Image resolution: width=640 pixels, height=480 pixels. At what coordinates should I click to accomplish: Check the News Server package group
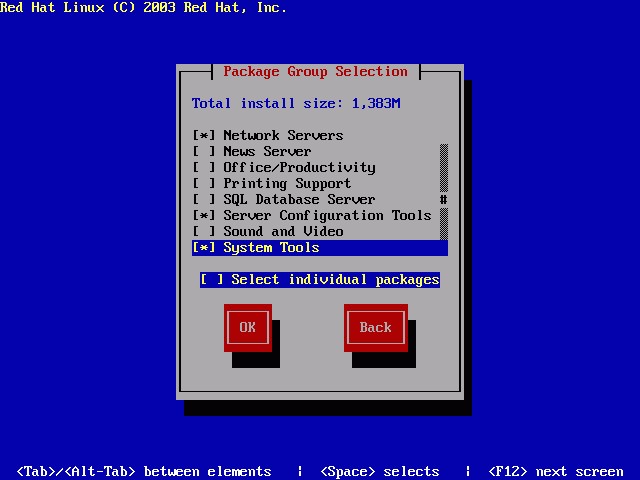tap(204, 151)
